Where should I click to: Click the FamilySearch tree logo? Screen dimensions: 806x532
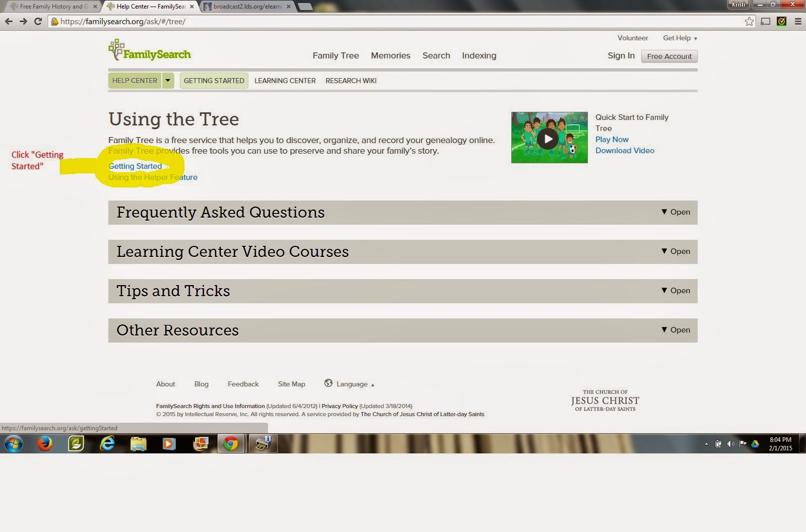[150, 50]
